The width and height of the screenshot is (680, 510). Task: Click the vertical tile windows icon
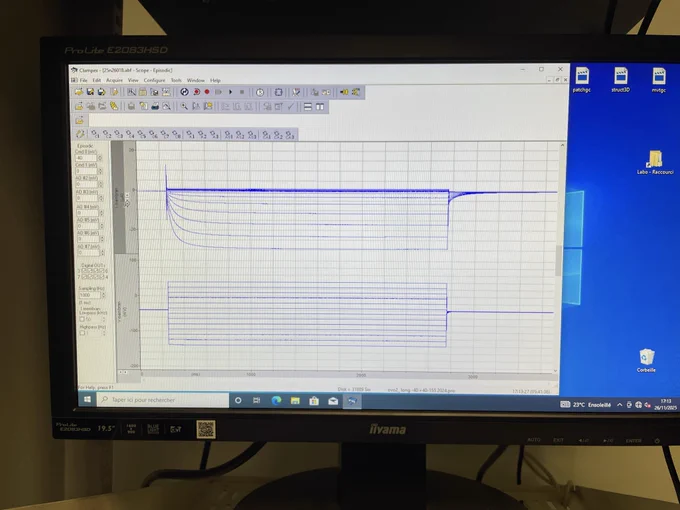click(320, 107)
